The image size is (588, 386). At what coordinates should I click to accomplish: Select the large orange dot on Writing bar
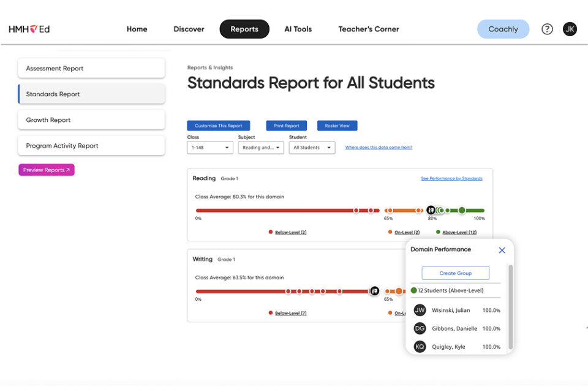(399, 291)
